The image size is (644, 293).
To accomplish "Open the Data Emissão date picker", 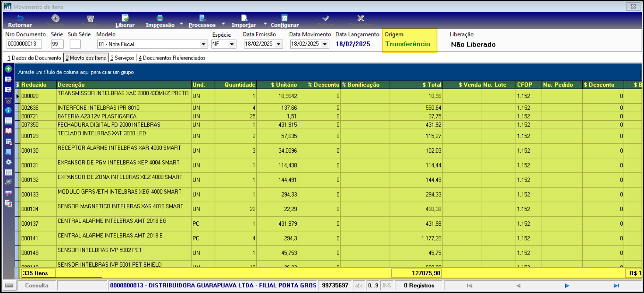I will (279, 44).
